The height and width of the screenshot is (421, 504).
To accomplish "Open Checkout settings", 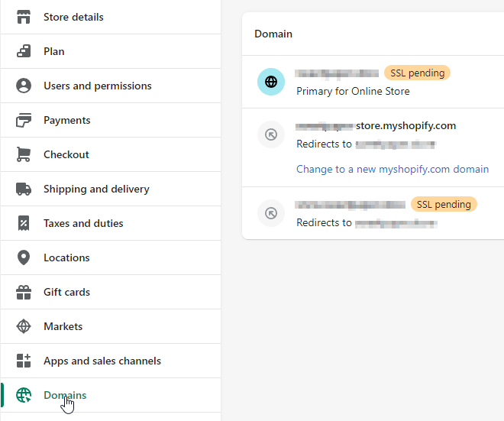I will point(111,154).
